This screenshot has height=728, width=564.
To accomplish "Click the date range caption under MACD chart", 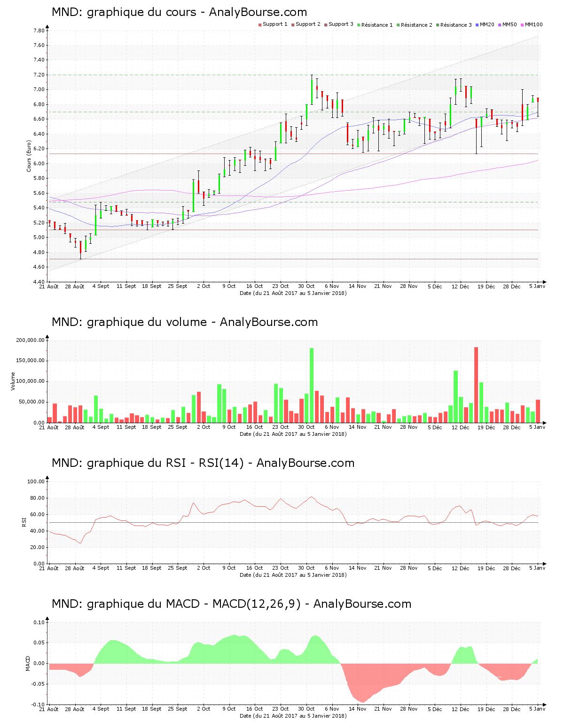I will [x=293, y=716].
